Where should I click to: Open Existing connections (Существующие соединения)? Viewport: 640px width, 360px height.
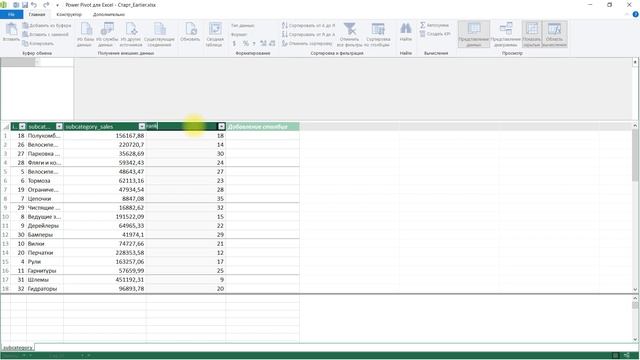pos(159,34)
